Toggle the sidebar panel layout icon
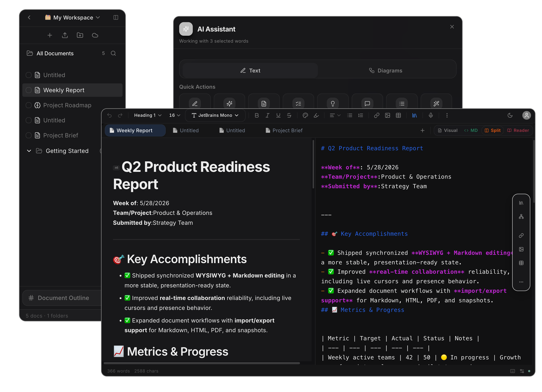 [116, 18]
